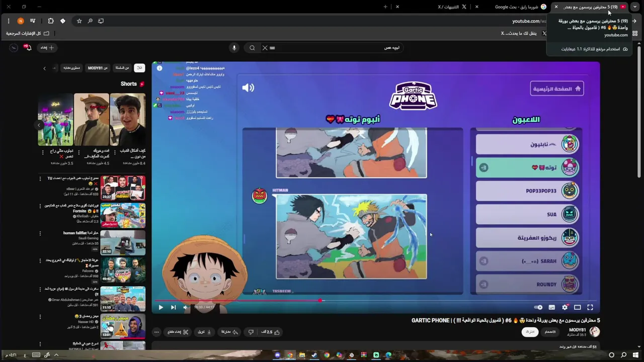644x362 pixels.
Task: Click Gartic Phone speaker icon in video
Action: 248,87
